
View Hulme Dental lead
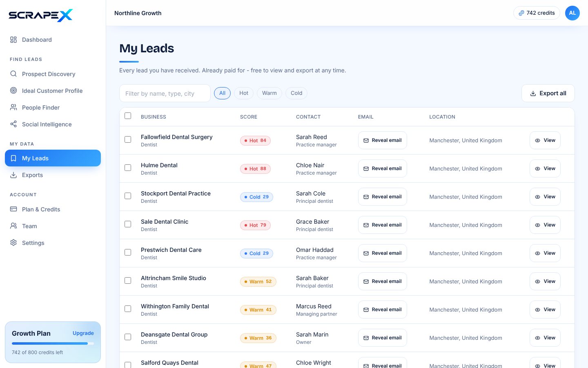pyautogui.click(x=545, y=168)
